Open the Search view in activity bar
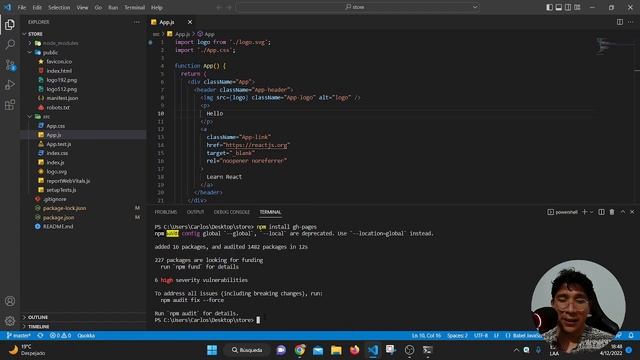This screenshot has height=360, width=640. [x=10, y=44]
